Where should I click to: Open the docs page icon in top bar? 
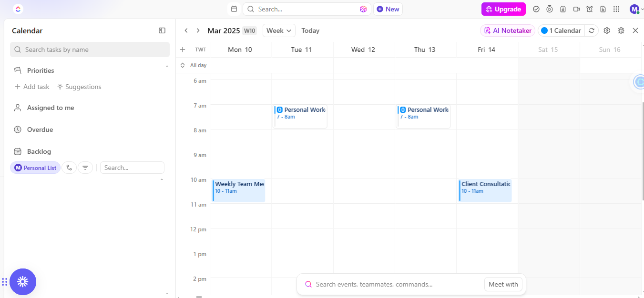603,9
